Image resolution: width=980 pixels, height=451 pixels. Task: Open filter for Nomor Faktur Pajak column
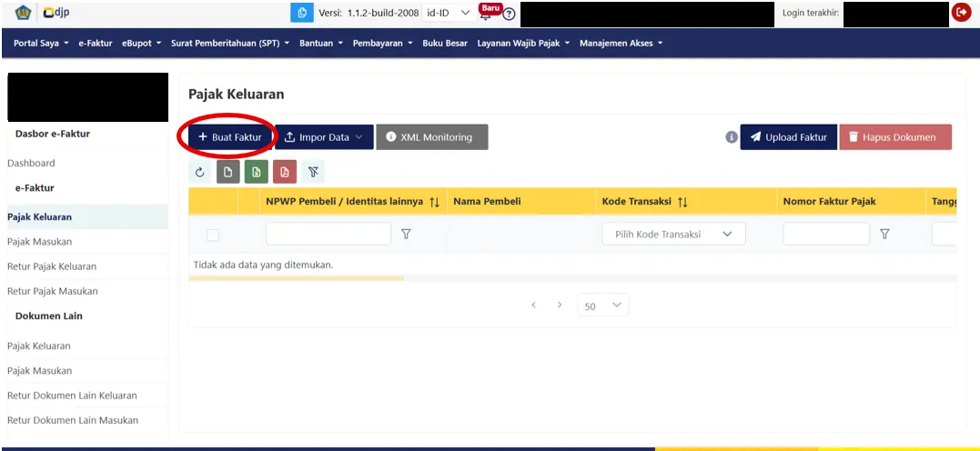[x=884, y=235]
